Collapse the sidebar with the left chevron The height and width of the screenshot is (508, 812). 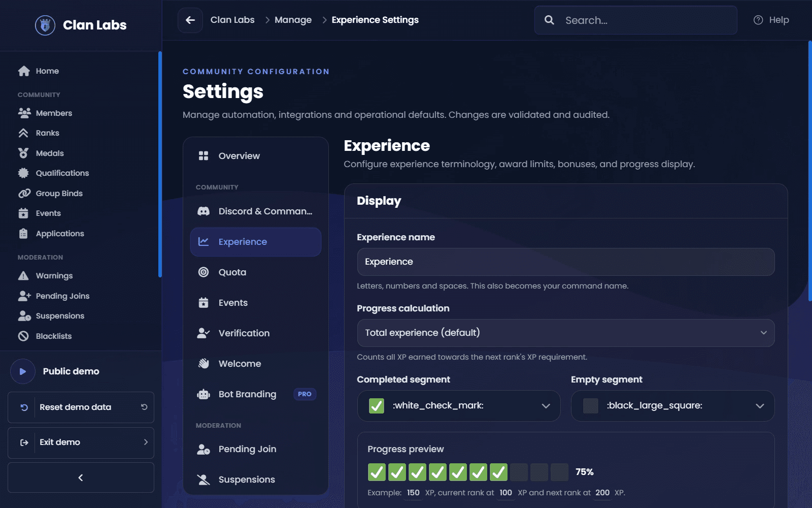(x=81, y=478)
